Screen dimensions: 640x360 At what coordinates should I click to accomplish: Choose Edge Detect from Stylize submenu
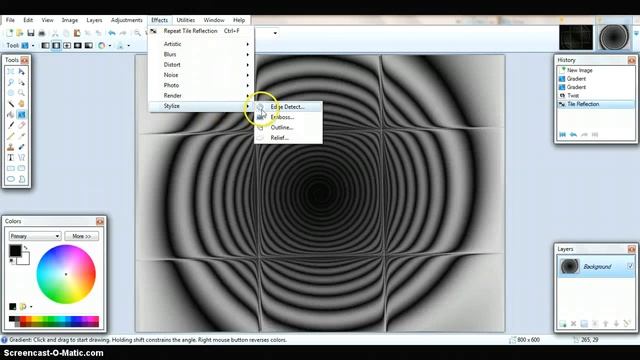[x=288, y=107]
